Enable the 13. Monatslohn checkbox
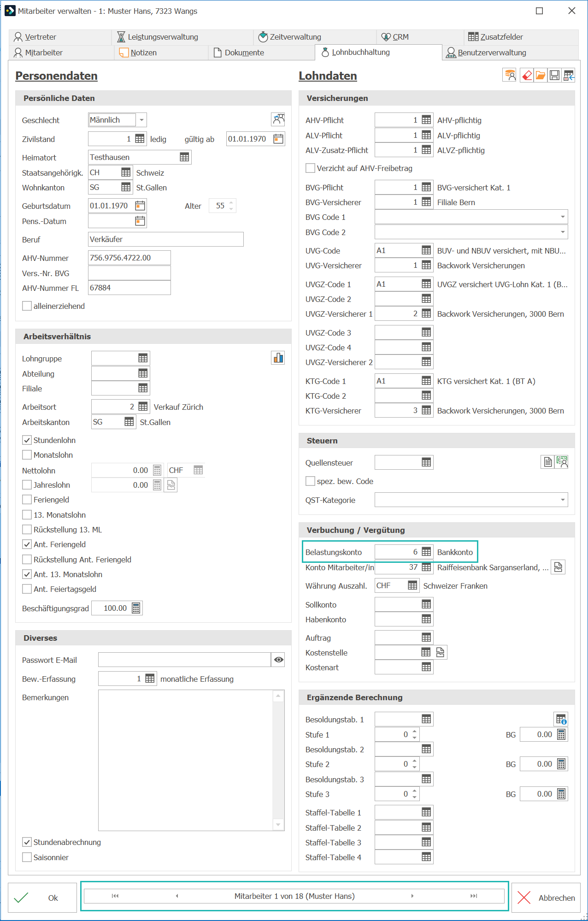 pyautogui.click(x=27, y=515)
